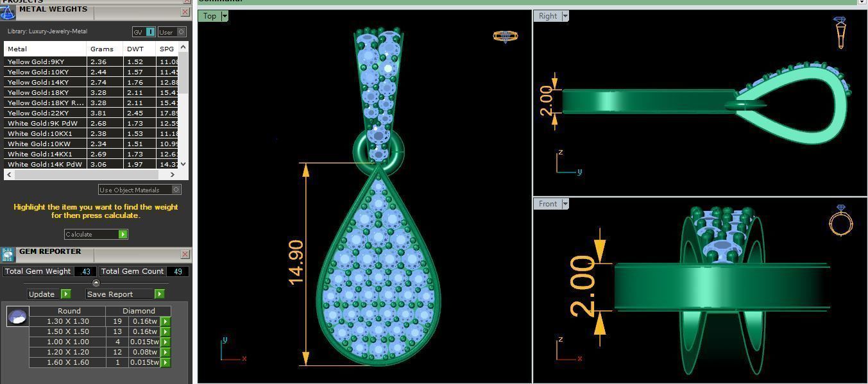Click the 1.30 X 1.30 gem size cell

tap(67, 321)
